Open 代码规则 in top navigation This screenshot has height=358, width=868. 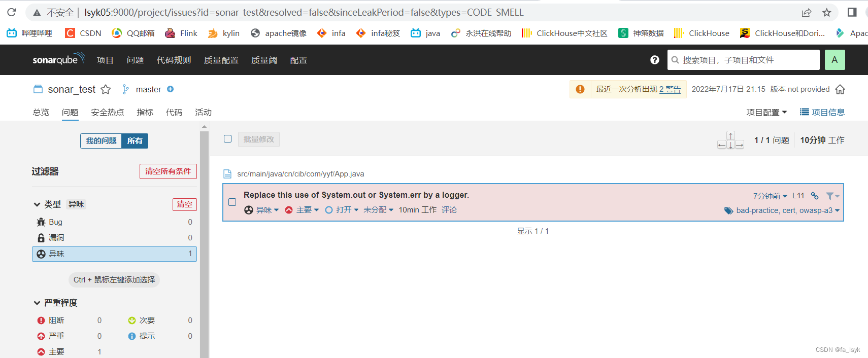click(x=174, y=60)
